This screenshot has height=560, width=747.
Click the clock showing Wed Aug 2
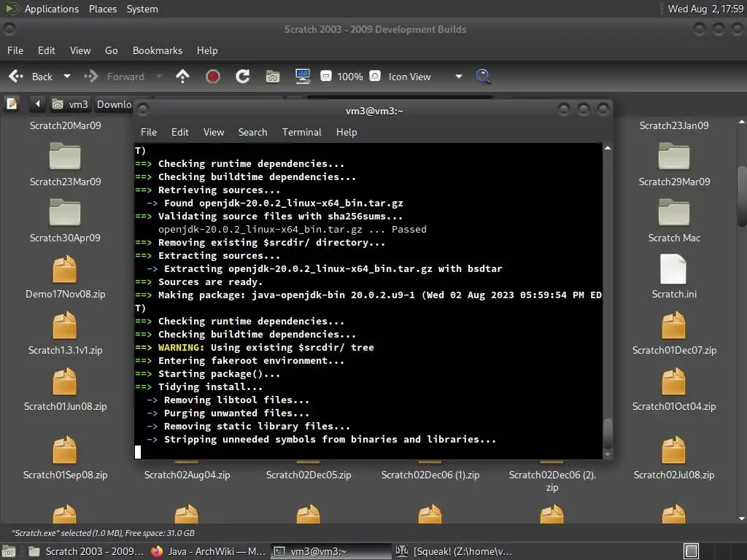pos(705,9)
